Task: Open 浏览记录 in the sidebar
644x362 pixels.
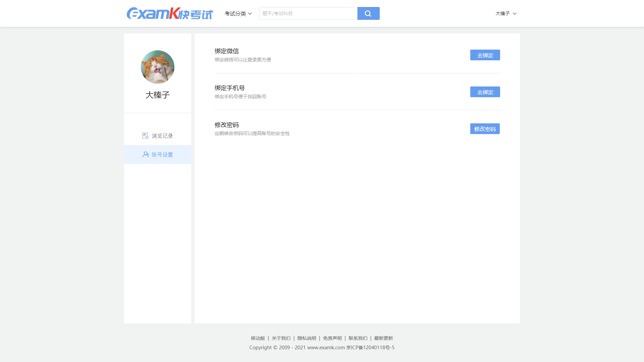Action: click(162, 136)
